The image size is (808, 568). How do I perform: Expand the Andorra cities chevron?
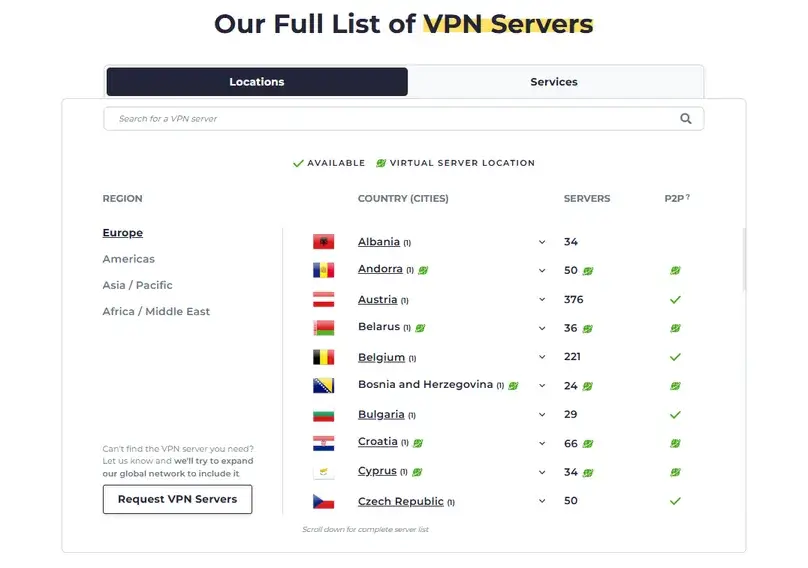(x=542, y=271)
